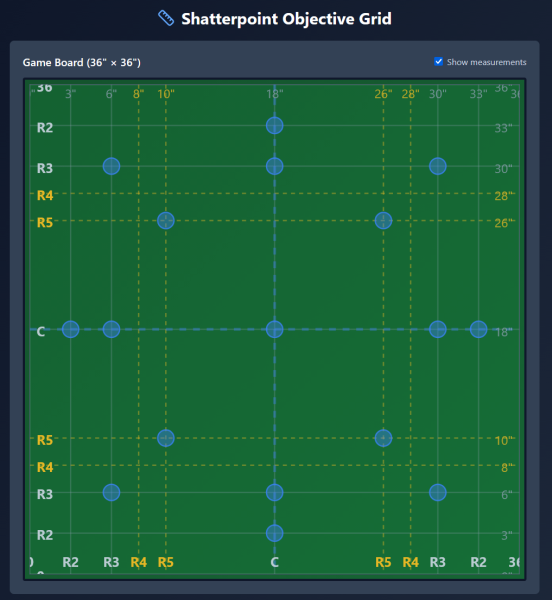Viewport: 552px width, 600px height.
Task: Click the yellow 28" label on the top axis
Action: click(x=410, y=94)
